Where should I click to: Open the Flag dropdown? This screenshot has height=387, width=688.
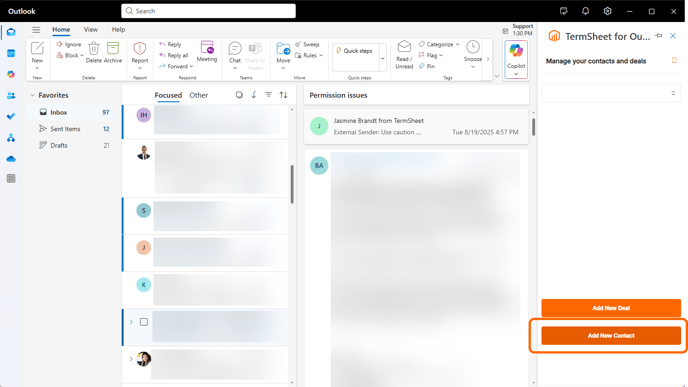[430, 55]
